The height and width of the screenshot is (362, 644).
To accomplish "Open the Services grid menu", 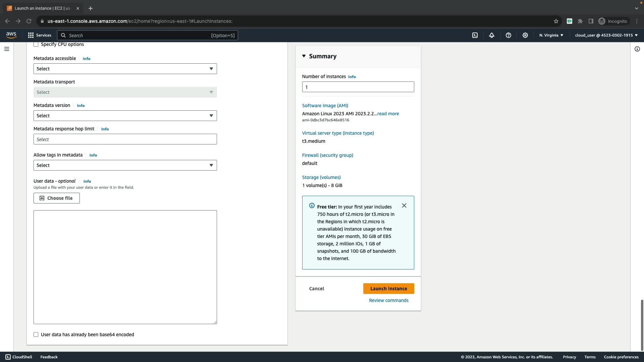I will point(39,35).
